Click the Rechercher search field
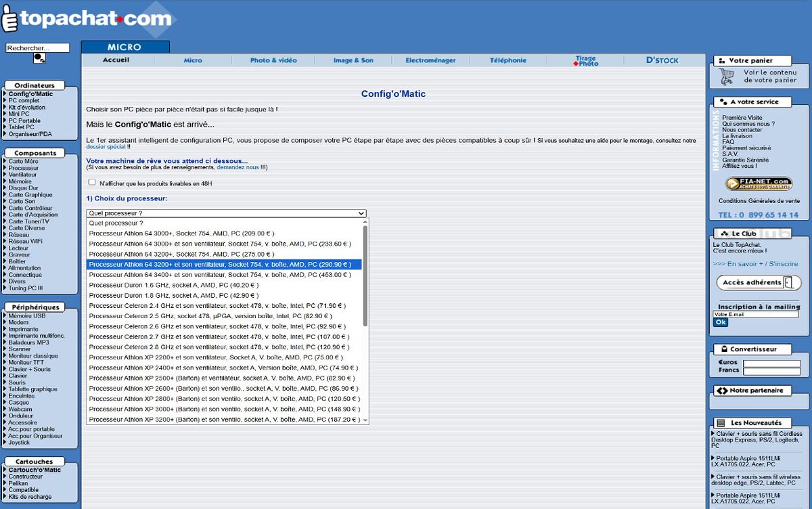This screenshot has height=509, width=812. tap(37, 48)
